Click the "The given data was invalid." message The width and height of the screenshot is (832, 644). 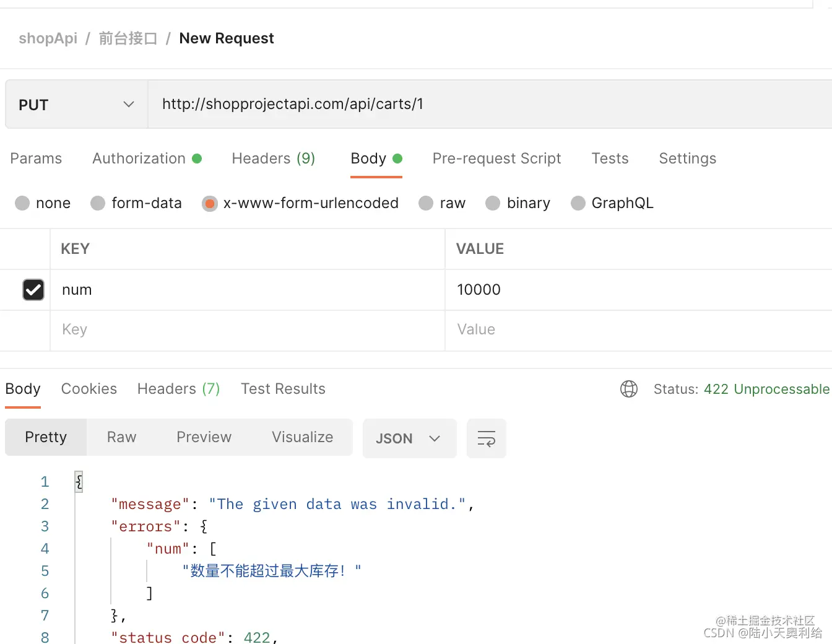pyautogui.click(x=337, y=504)
